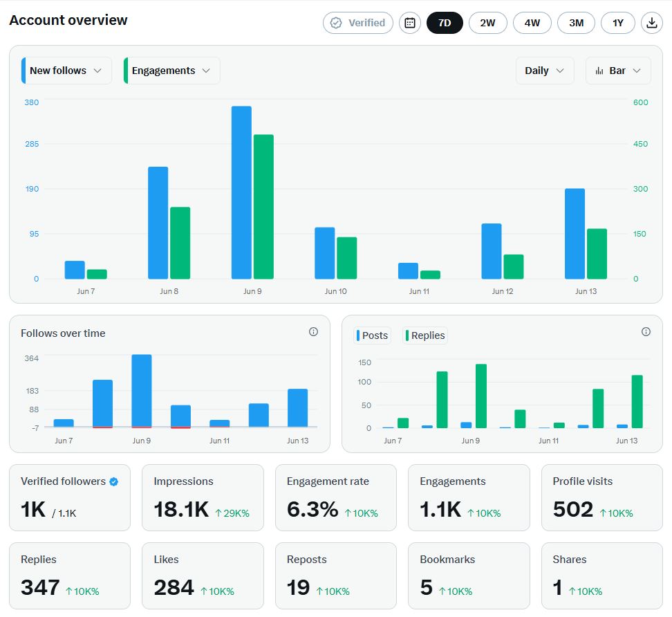Click the 380 label on the left axis
672x617 pixels.
[x=31, y=102]
